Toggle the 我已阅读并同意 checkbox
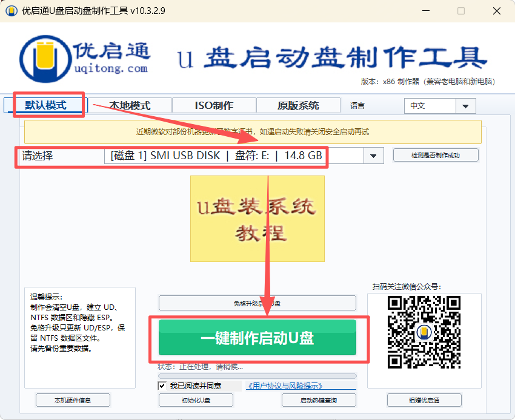 point(162,386)
